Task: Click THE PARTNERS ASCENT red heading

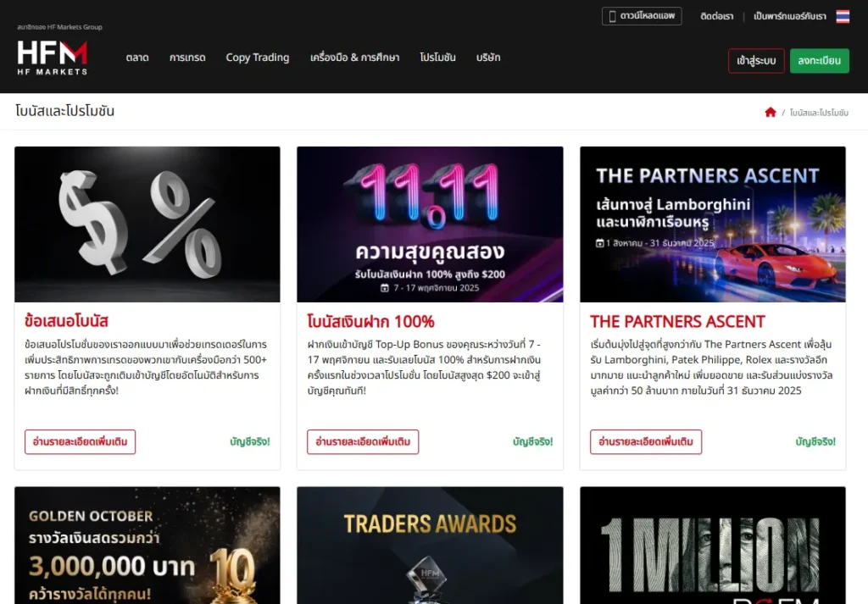Action: (677, 321)
